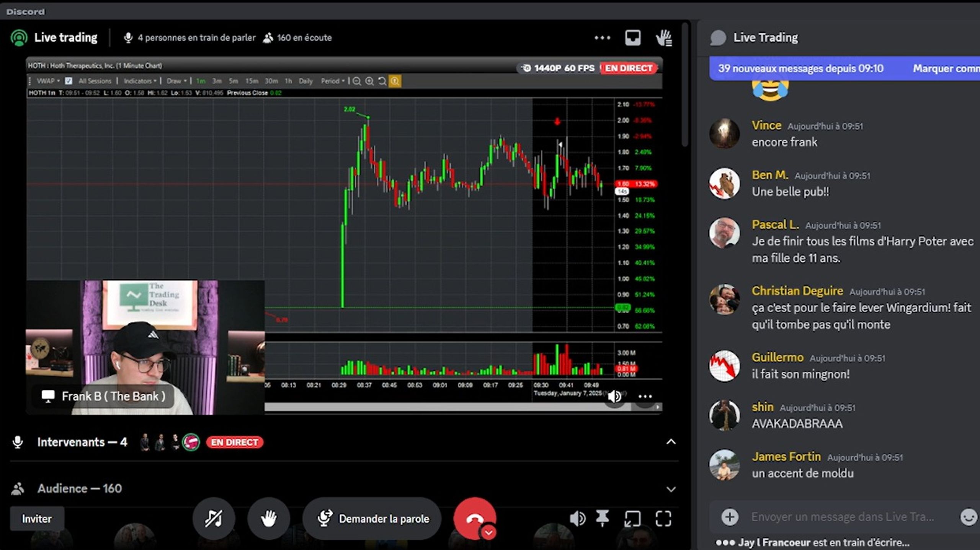
Task: Open the inbox tray icon
Action: [633, 38]
